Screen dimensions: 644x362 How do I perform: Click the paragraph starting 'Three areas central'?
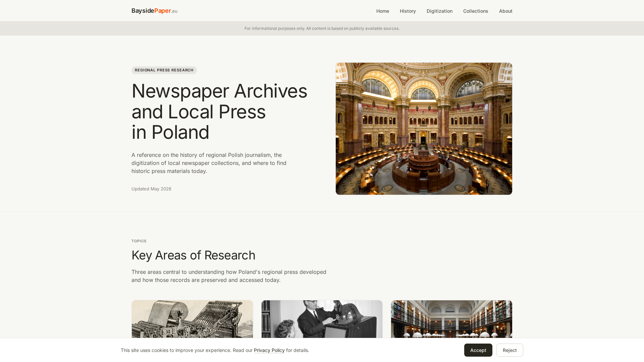(x=229, y=276)
